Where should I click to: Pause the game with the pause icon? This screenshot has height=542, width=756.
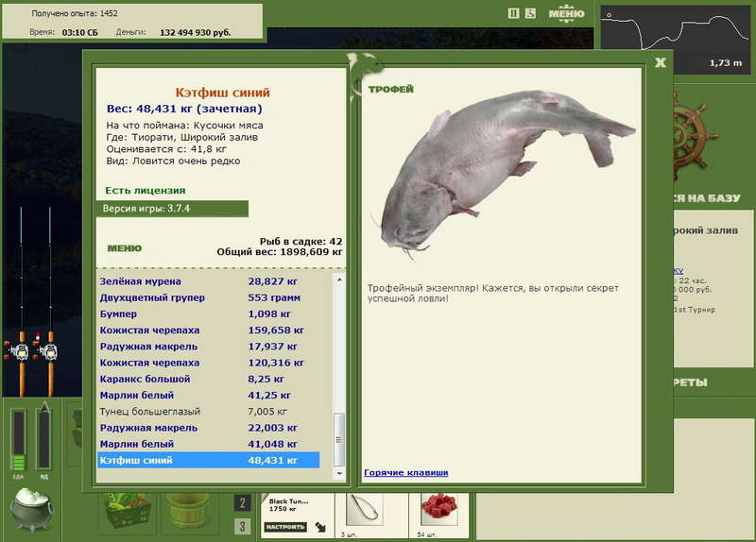tap(513, 13)
